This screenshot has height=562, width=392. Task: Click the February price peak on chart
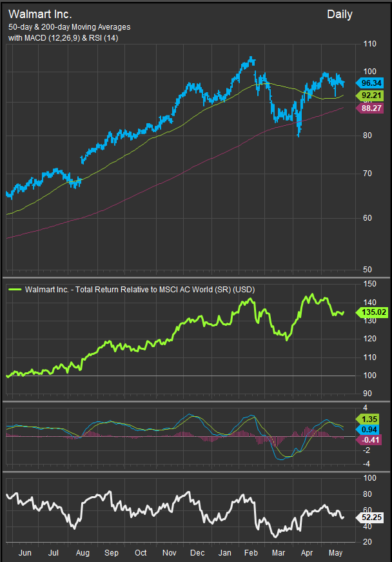click(x=251, y=59)
